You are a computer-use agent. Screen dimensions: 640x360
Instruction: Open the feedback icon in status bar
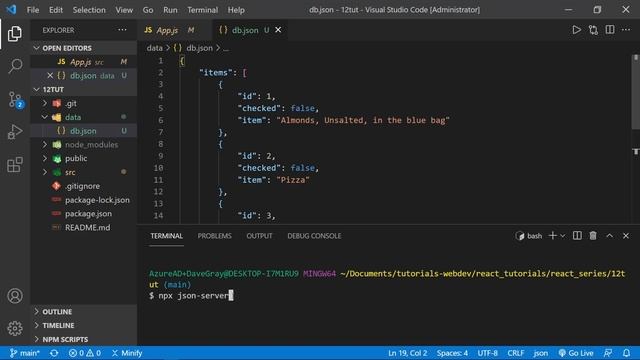tap(608, 353)
